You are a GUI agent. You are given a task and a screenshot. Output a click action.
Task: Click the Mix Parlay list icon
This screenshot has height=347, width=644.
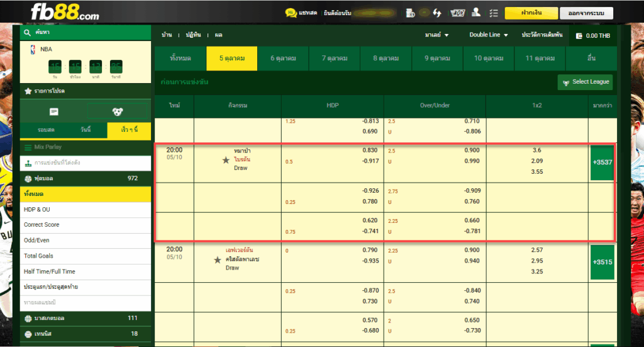(28, 147)
